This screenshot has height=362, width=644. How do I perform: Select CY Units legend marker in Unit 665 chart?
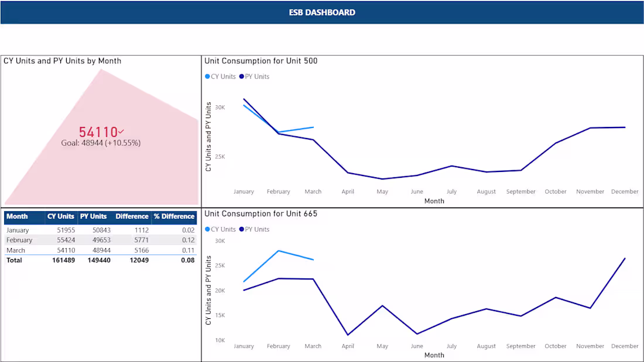[207, 229]
